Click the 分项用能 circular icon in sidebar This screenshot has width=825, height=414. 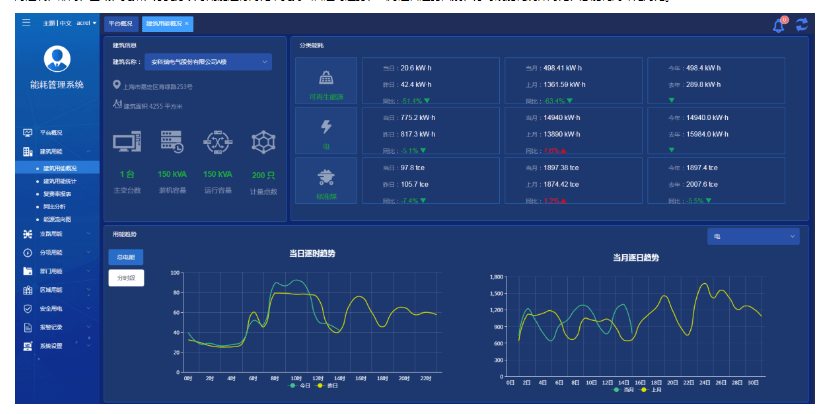(28, 253)
